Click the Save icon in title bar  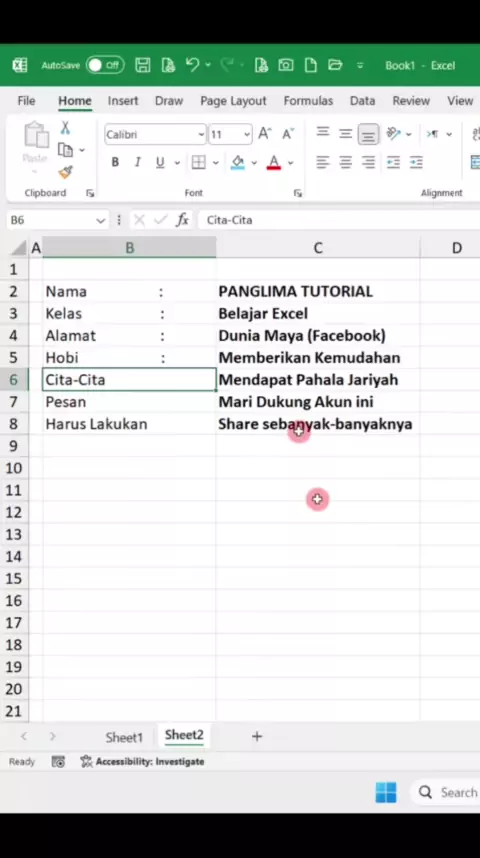pos(143,66)
